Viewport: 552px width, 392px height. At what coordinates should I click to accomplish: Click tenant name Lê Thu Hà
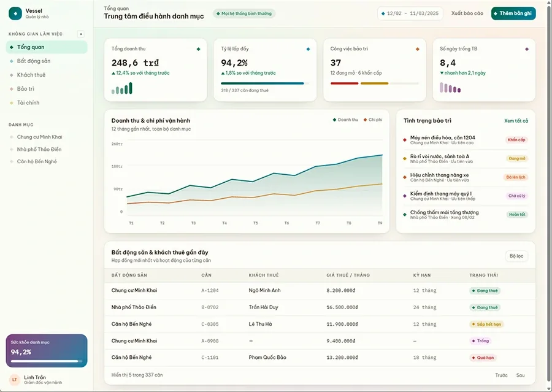[x=260, y=324]
